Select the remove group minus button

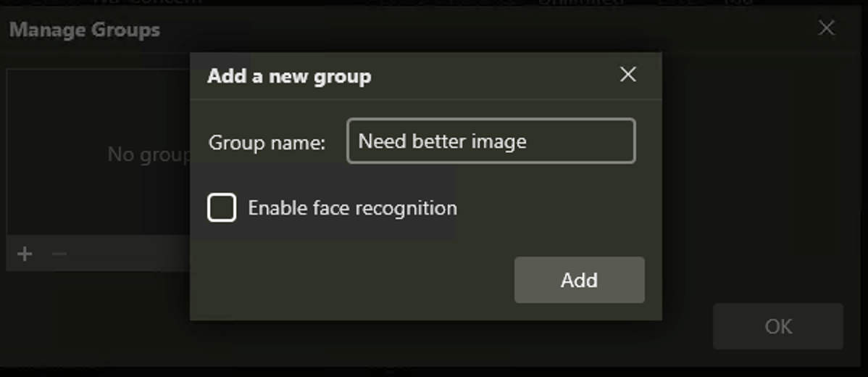coord(59,254)
